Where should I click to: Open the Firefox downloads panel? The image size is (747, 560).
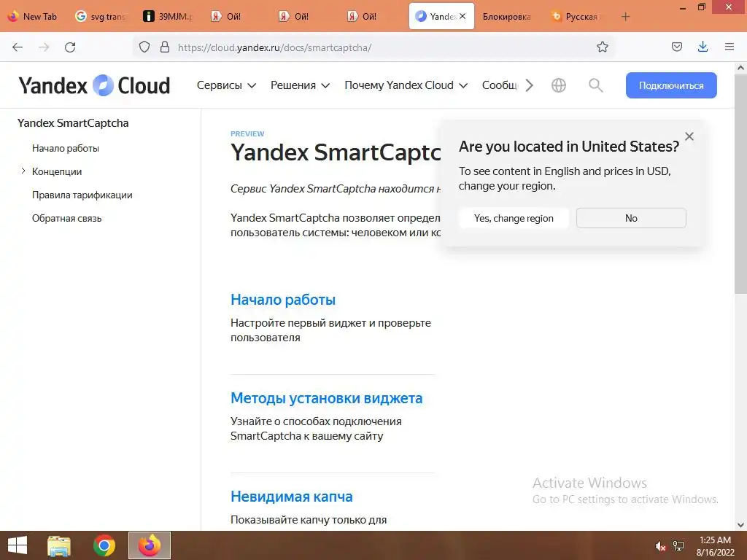[x=703, y=47]
